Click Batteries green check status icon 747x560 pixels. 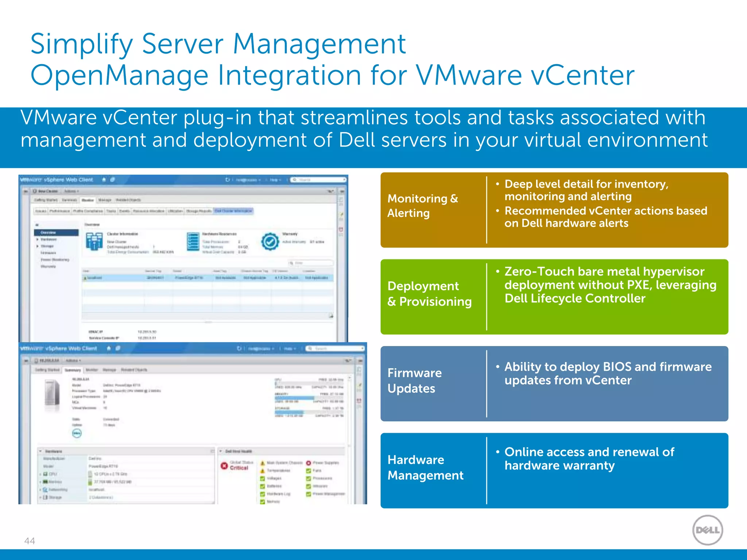point(262,486)
